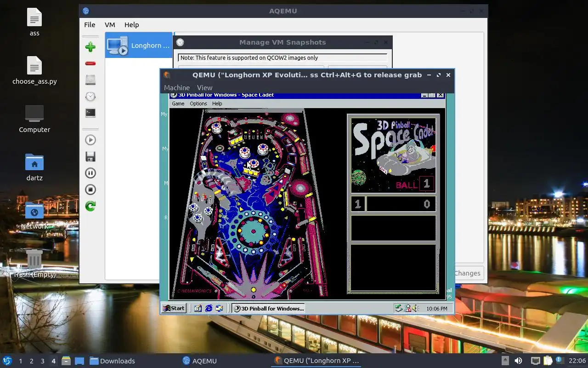Click the Space Cadet logo artwork panel

(393, 155)
